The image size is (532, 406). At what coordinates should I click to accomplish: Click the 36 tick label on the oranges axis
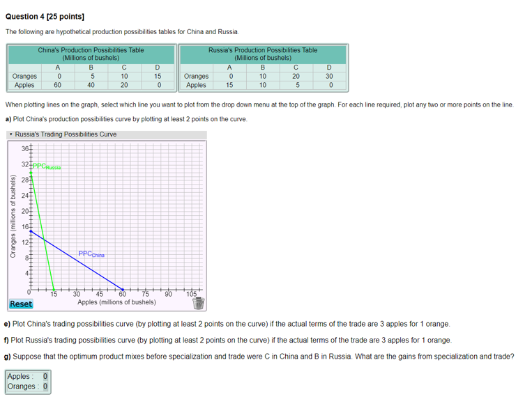click(25, 149)
